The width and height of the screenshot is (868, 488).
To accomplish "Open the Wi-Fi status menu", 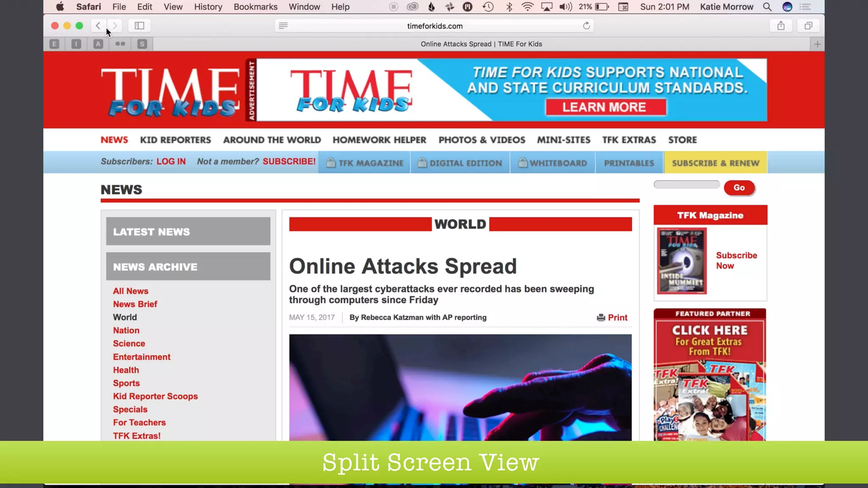I will pyautogui.click(x=527, y=7).
